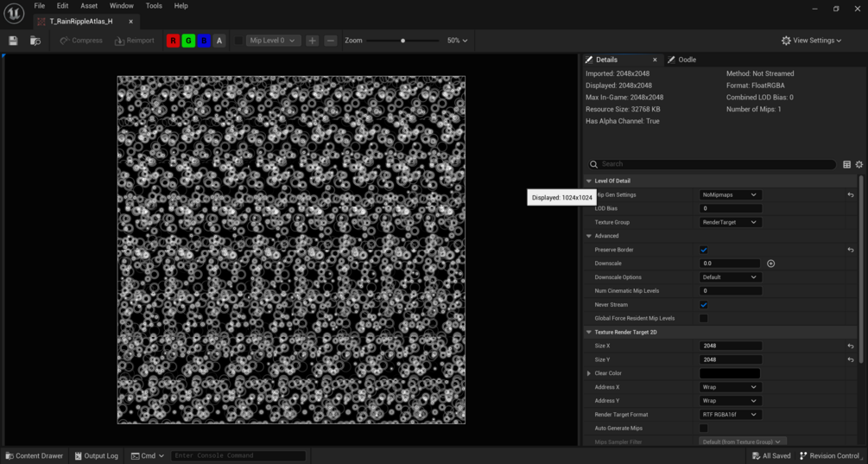Reset Size Y to default

coord(850,359)
